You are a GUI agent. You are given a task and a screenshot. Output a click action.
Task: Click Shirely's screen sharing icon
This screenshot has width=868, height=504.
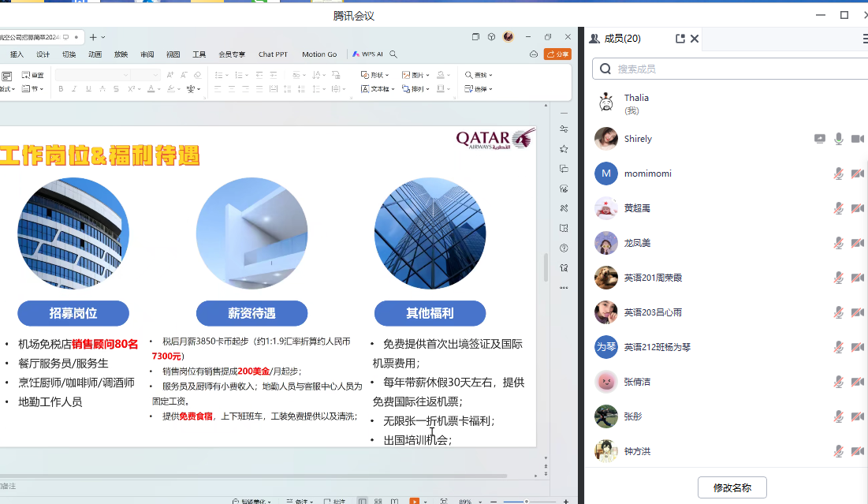820,139
